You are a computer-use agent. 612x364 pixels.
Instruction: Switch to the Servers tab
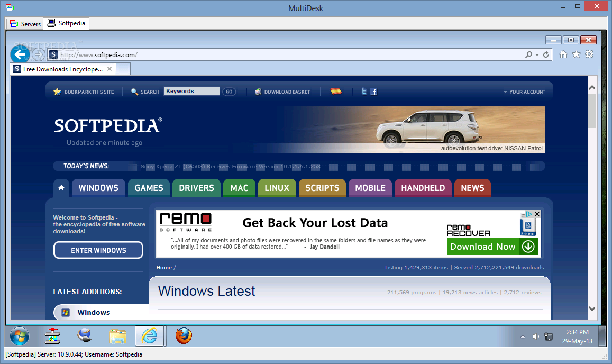[25, 24]
